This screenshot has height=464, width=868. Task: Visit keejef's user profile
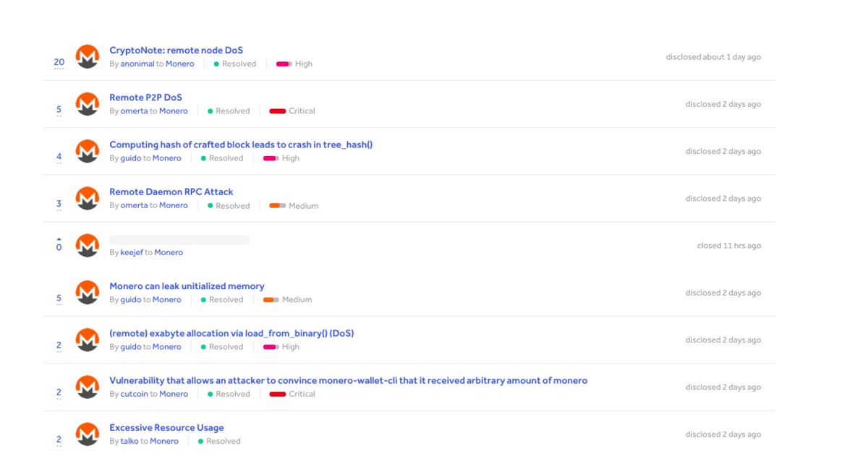click(132, 252)
